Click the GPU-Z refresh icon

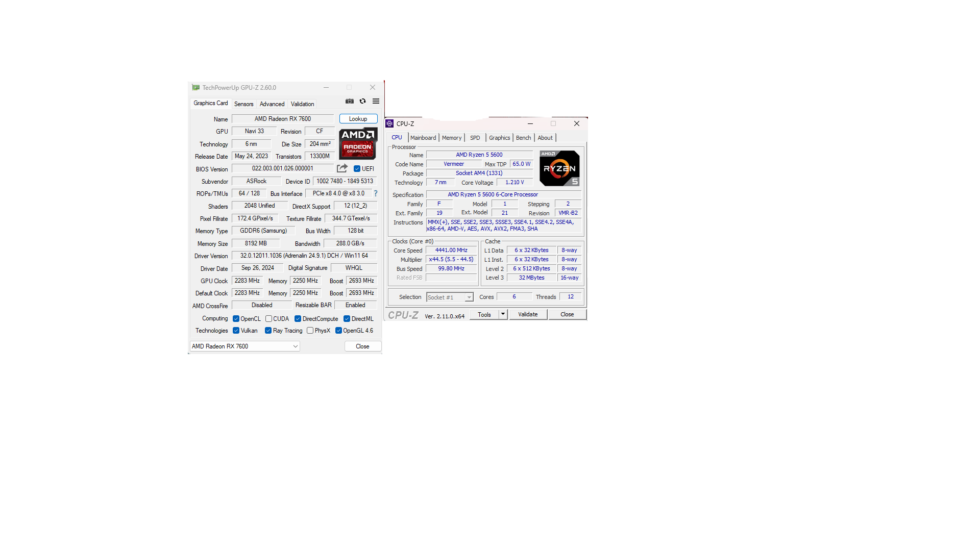point(363,101)
